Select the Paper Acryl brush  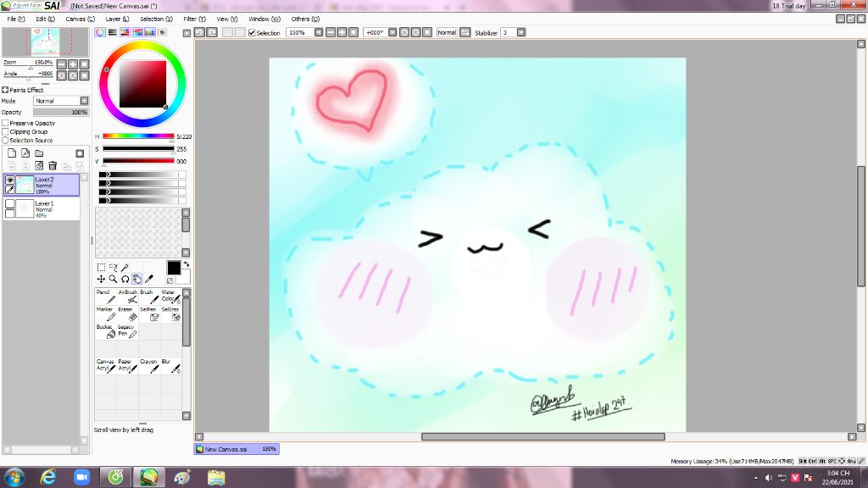tap(127, 366)
